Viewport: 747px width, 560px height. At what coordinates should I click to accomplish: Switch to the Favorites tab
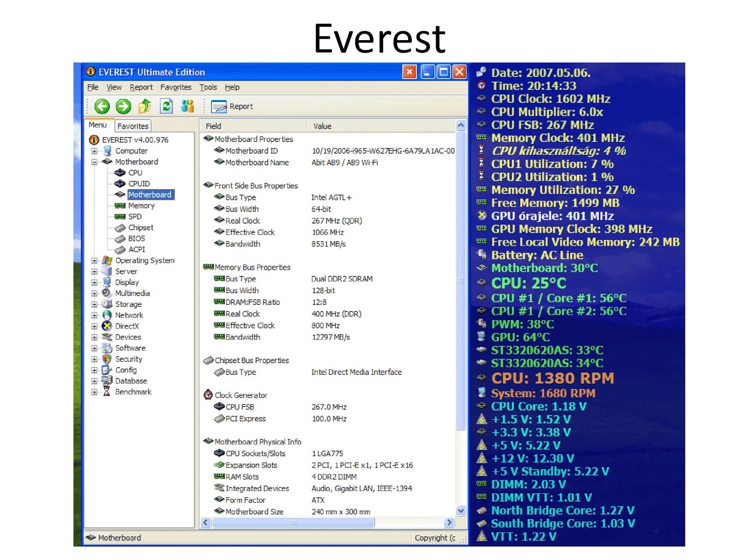[133, 126]
